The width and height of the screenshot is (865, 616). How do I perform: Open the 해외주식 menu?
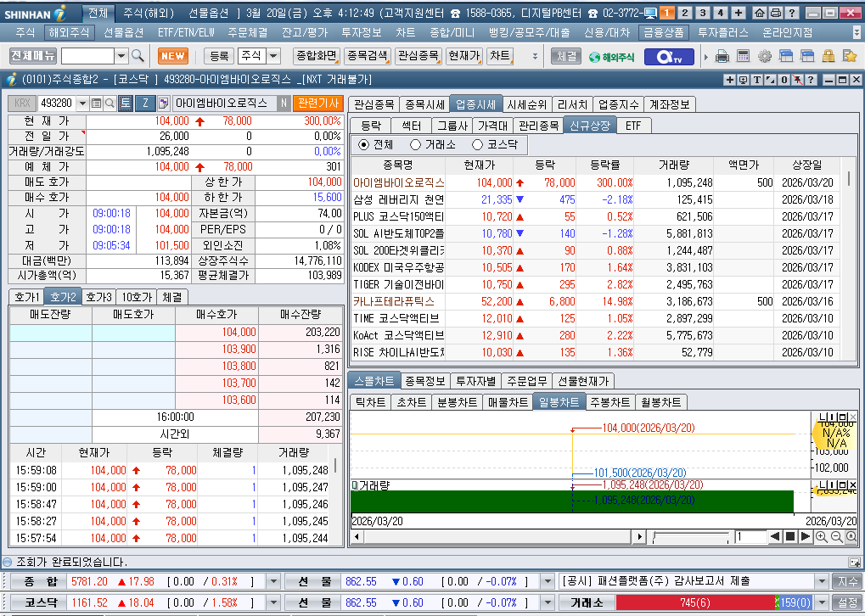pos(69,32)
